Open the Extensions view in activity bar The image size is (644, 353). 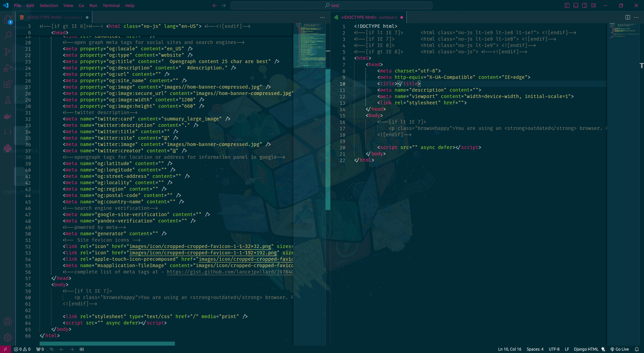pyautogui.click(x=8, y=84)
